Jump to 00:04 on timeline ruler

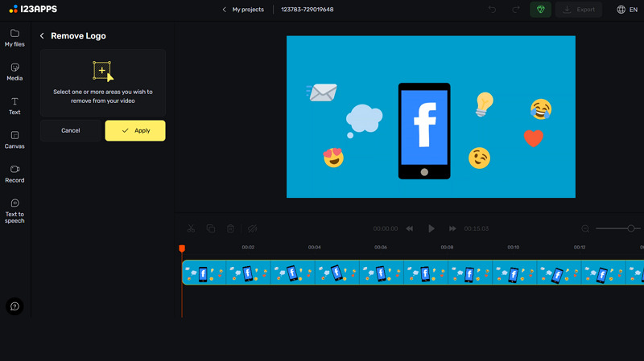point(314,248)
